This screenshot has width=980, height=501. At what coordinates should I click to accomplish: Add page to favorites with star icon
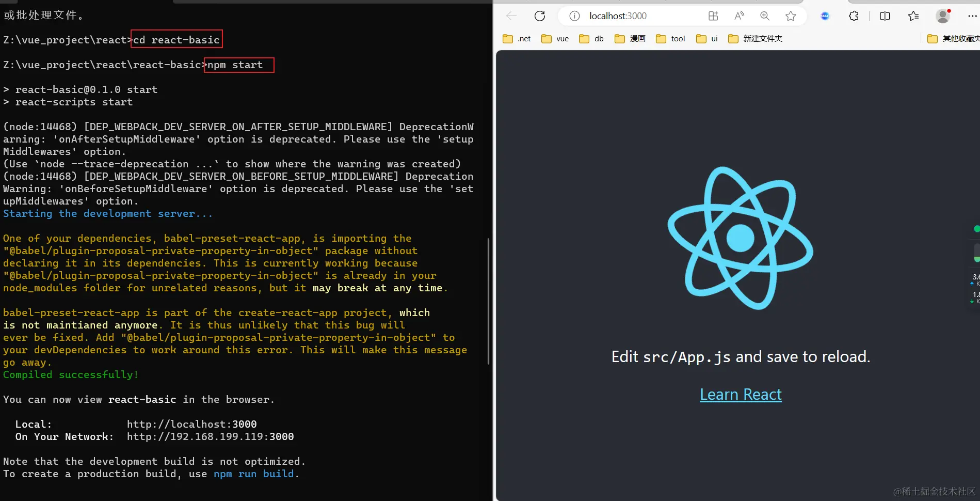[791, 16]
